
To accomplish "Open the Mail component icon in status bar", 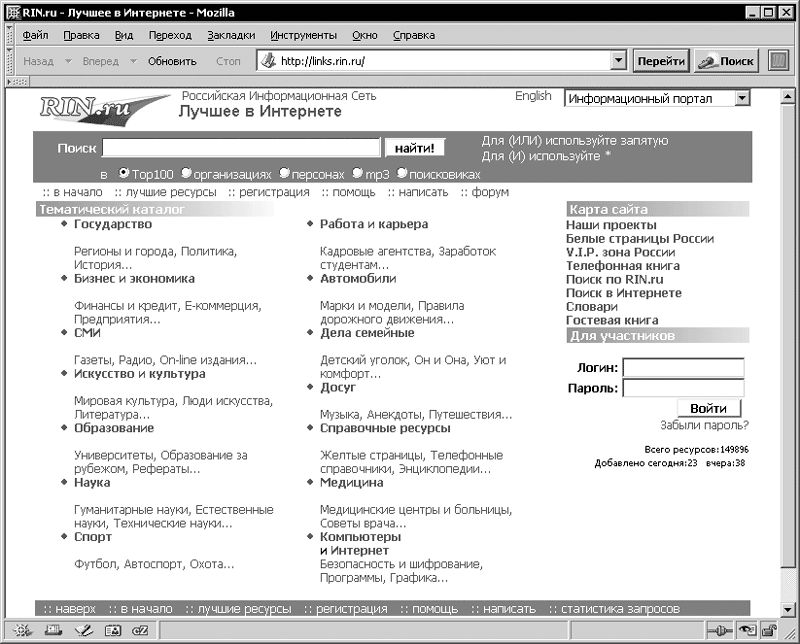I will (53, 631).
